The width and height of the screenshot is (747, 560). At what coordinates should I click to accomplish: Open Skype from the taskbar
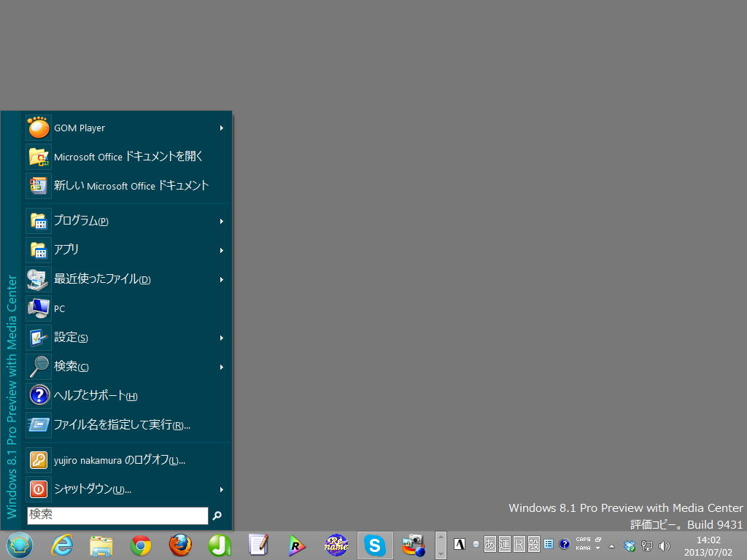(x=375, y=545)
